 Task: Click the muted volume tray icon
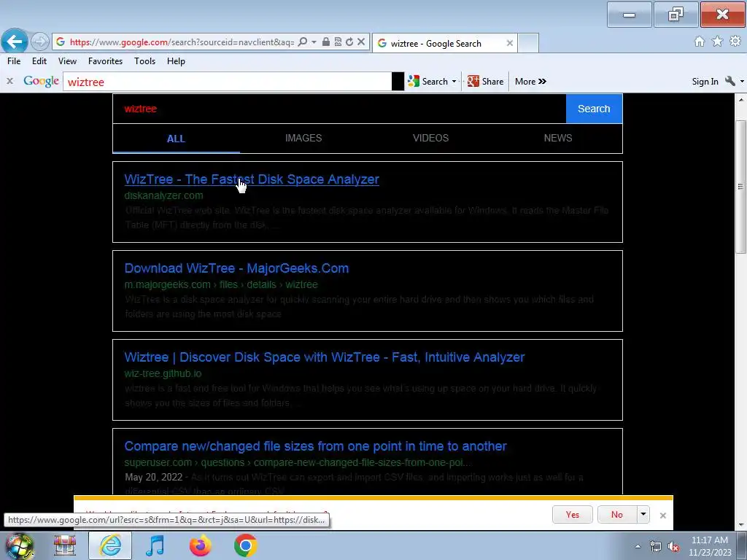tap(673, 547)
